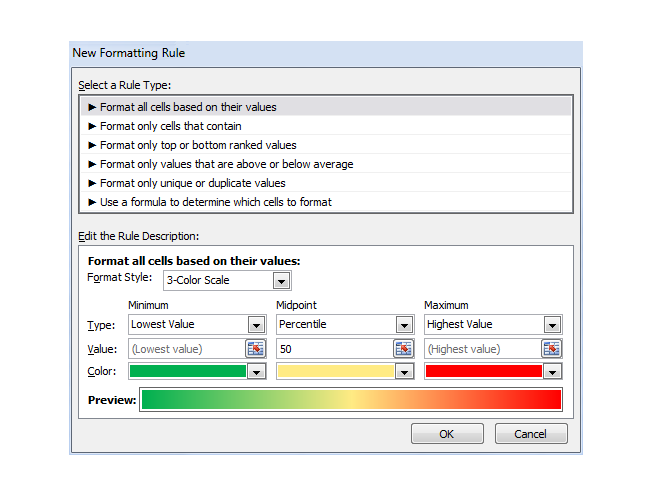Click the Minimum value range selector icon
The width and height of the screenshot is (652, 500).
click(256, 349)
